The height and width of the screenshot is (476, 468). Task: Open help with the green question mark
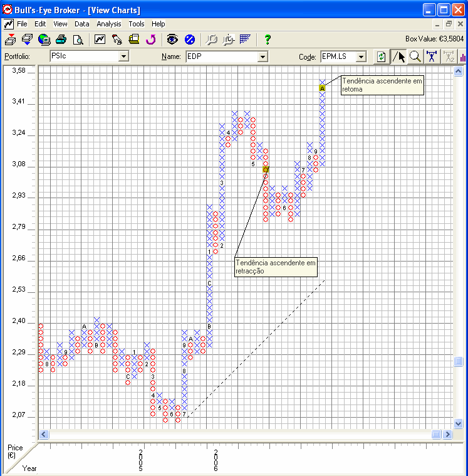[268, 40]
